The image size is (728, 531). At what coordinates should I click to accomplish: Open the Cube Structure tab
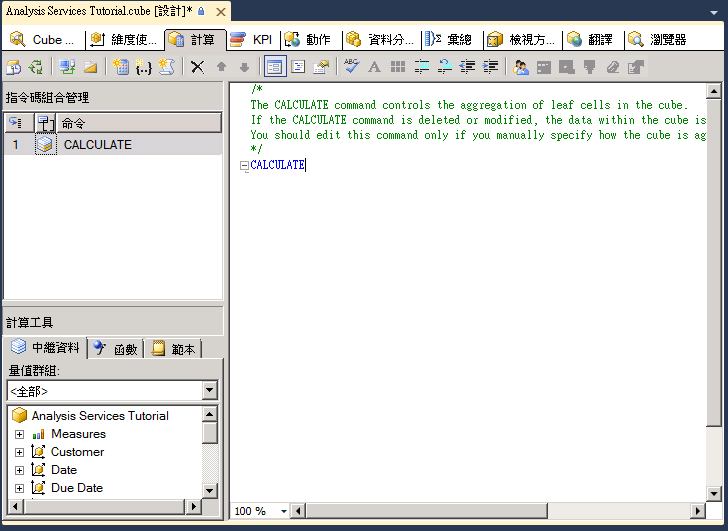[43, 40]
